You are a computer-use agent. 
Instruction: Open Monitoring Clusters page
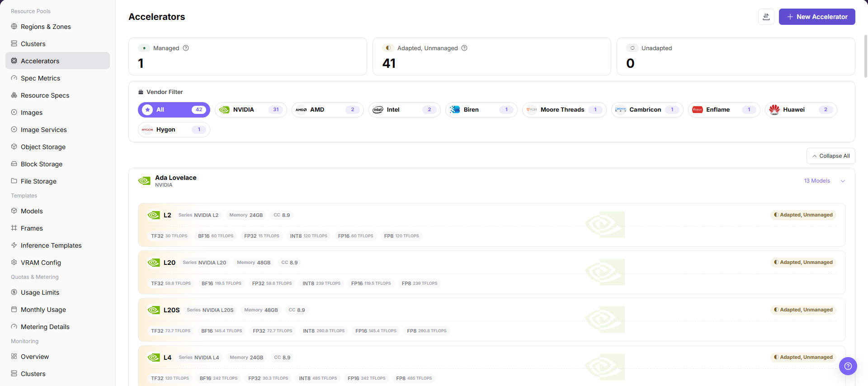[x=57, y=373]
